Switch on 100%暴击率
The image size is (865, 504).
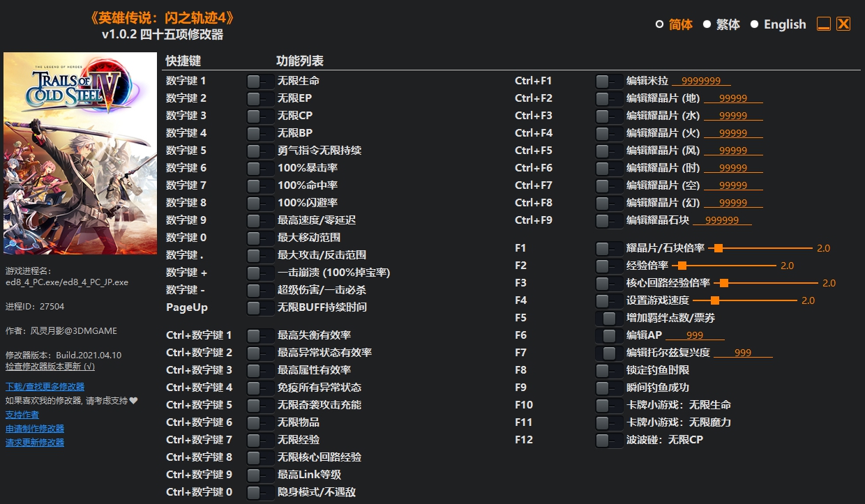tap(260, 168)
